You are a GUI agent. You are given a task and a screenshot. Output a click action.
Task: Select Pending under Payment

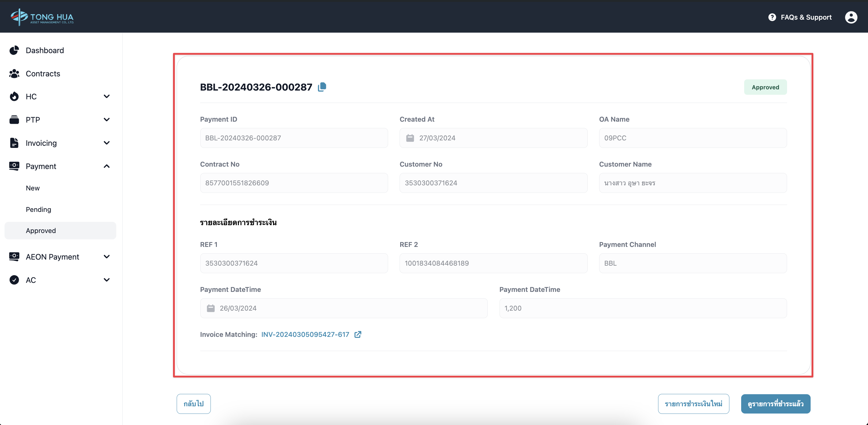pyautogui.click(x=38, y=209)
